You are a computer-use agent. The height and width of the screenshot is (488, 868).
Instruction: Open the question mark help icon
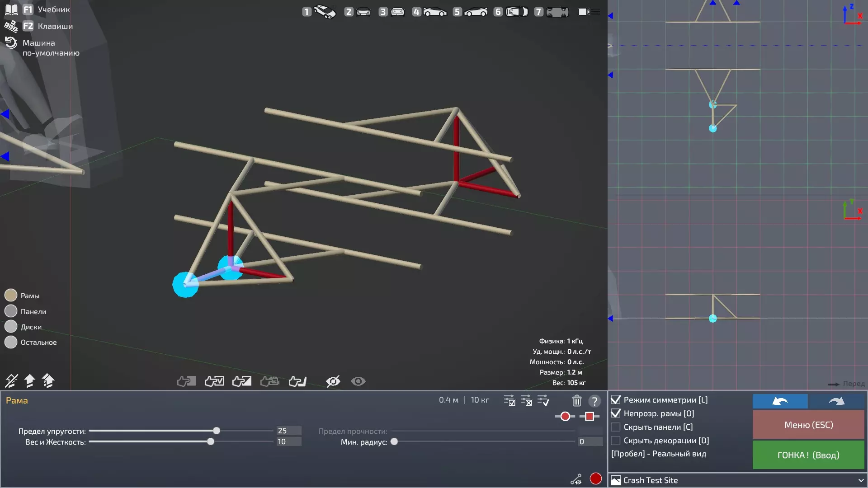pos(594,401)
